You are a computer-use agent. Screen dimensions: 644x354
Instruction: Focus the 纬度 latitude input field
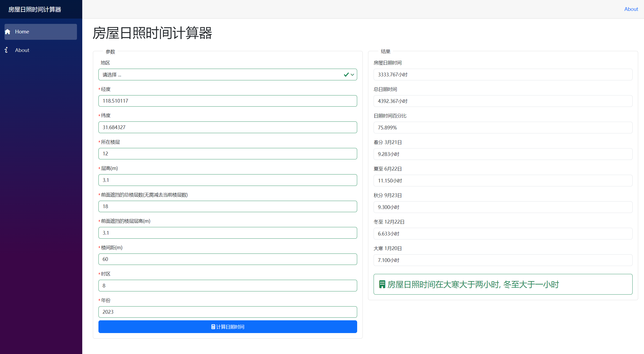click(227, 127)
